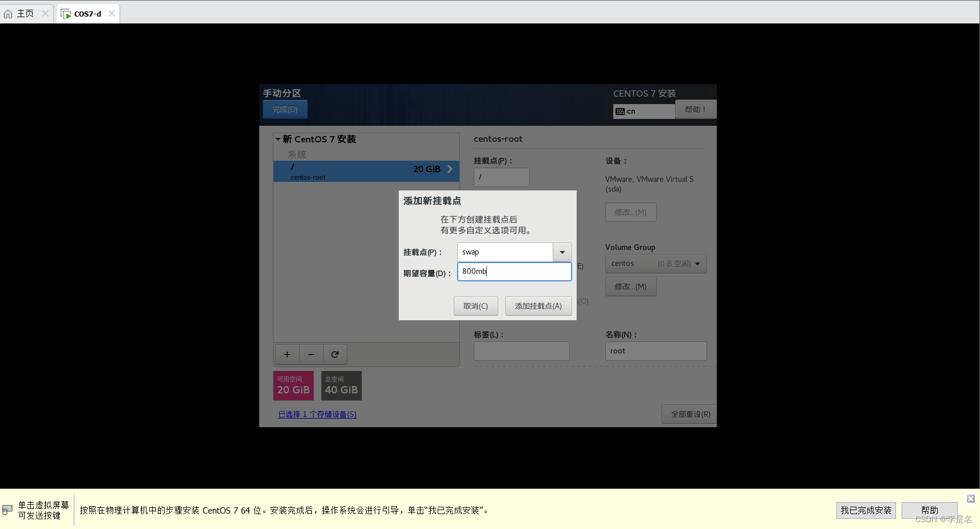
Task: Click 取消(C) in the dialog
Action: click(476, 306)
